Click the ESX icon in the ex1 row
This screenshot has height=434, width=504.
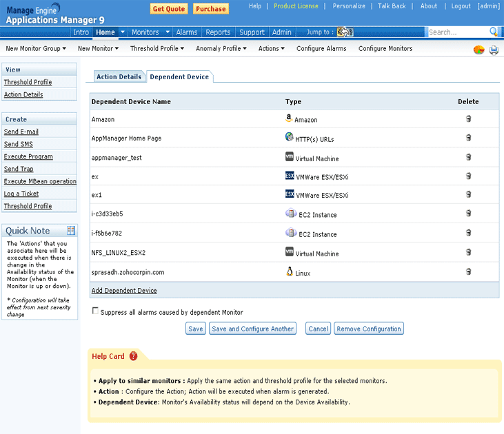click(x=290, y=194)
